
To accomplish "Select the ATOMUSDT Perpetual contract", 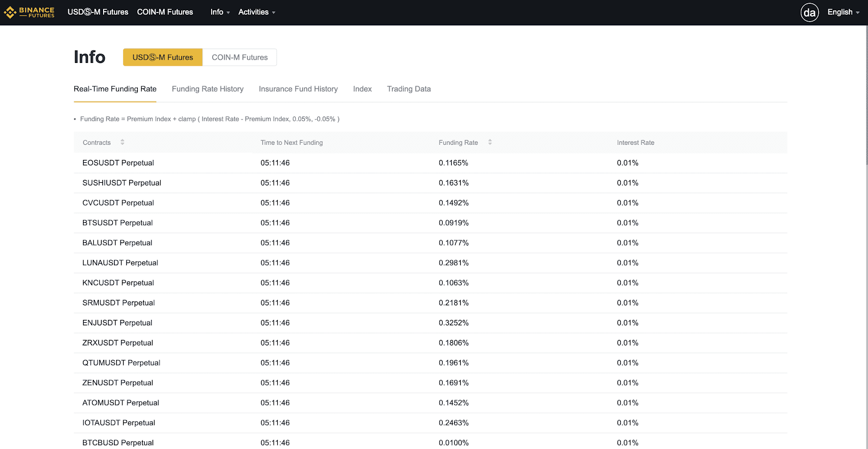I will [x=121, y=403].
